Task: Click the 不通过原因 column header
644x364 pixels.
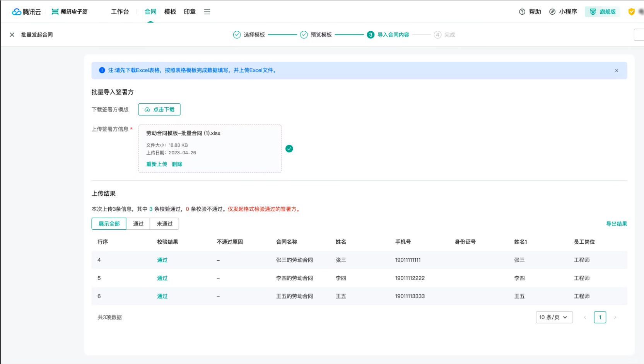Action: (230, 242)
